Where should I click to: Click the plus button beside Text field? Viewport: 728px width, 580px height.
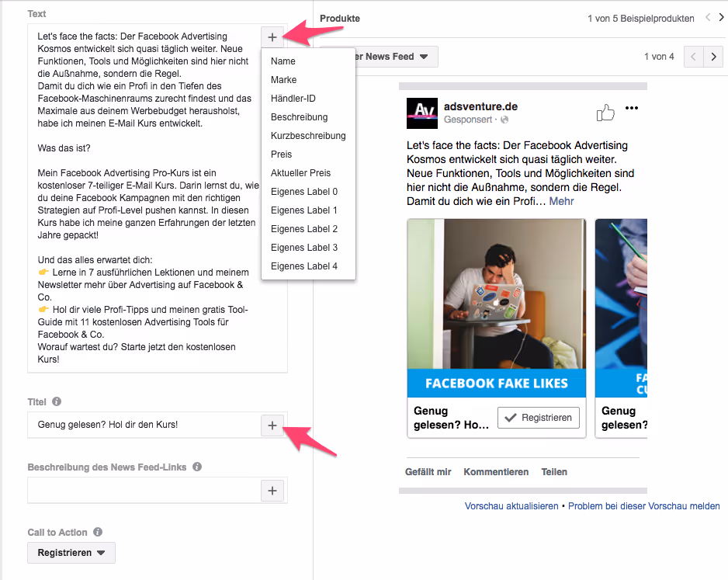click(272, 37)
